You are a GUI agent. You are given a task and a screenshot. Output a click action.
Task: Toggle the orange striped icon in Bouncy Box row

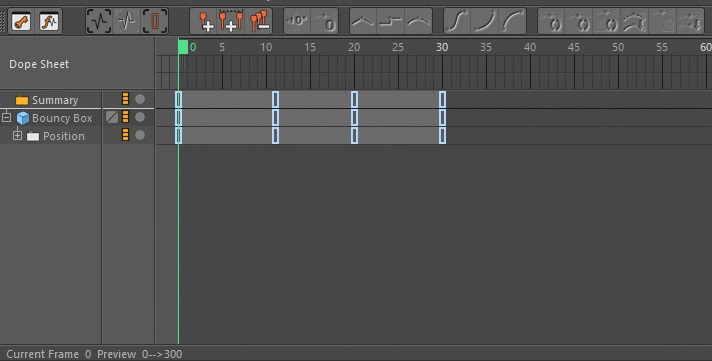pyautogui.click(x=125, y=117)
